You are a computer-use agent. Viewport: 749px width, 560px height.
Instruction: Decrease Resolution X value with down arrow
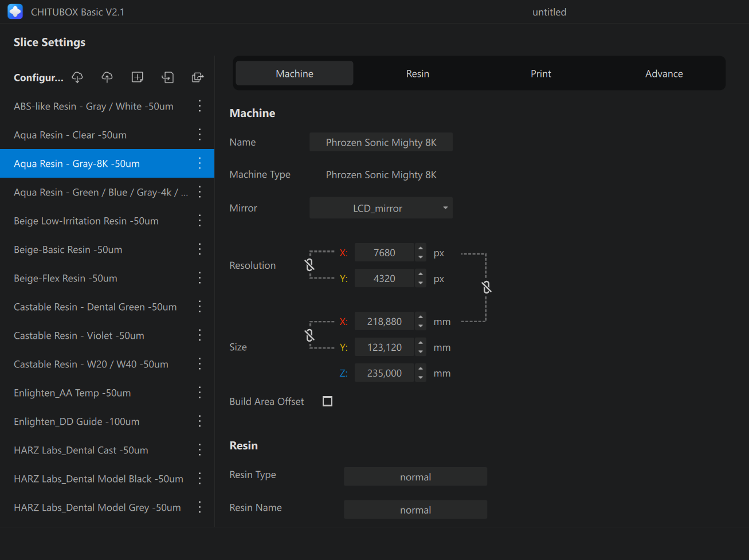(421, 257)
